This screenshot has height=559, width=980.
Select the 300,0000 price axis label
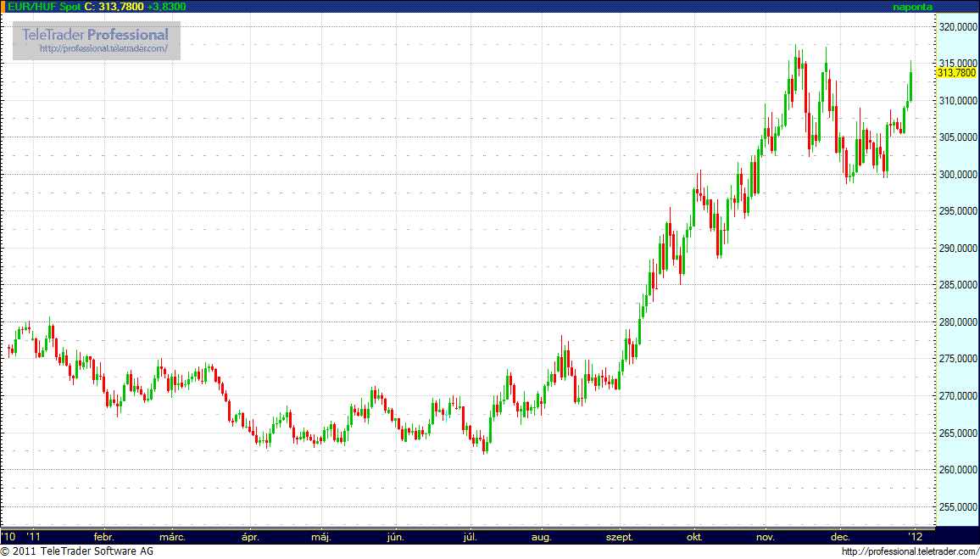957,175
